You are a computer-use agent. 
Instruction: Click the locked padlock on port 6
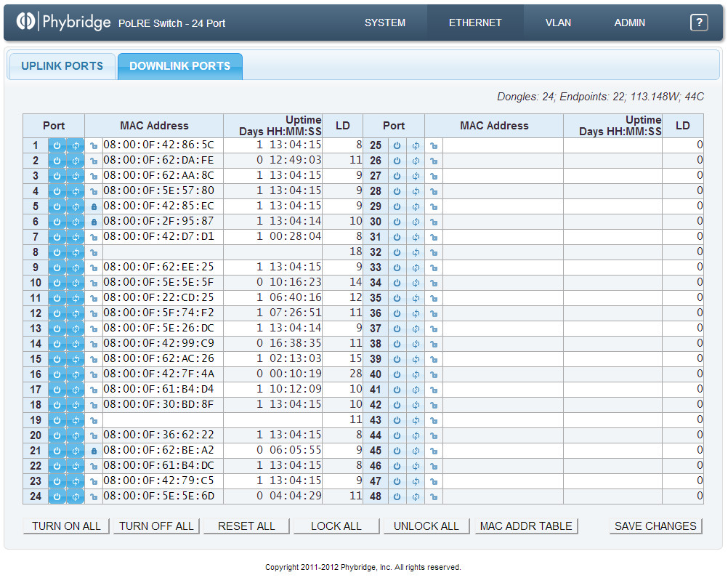tap(94, 222)
